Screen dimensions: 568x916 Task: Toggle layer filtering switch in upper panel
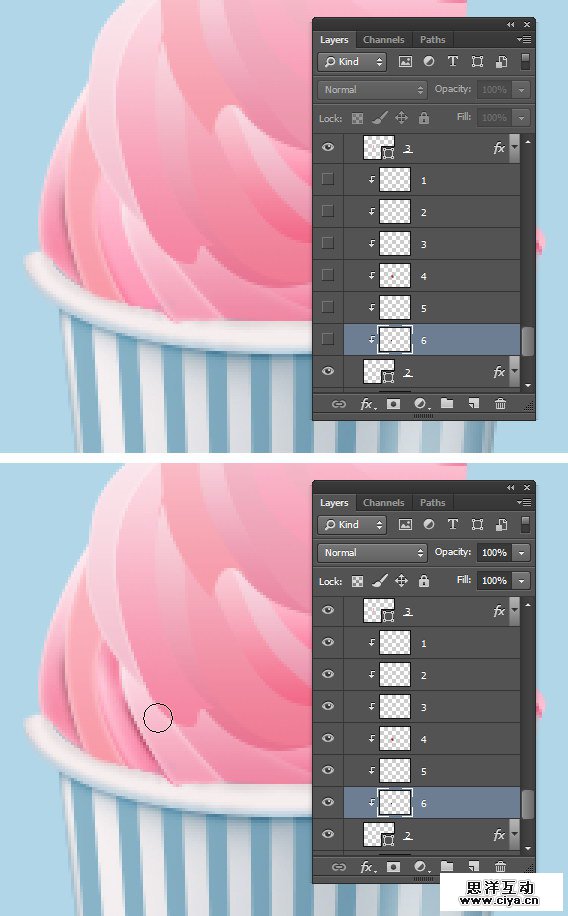(525, 62)
